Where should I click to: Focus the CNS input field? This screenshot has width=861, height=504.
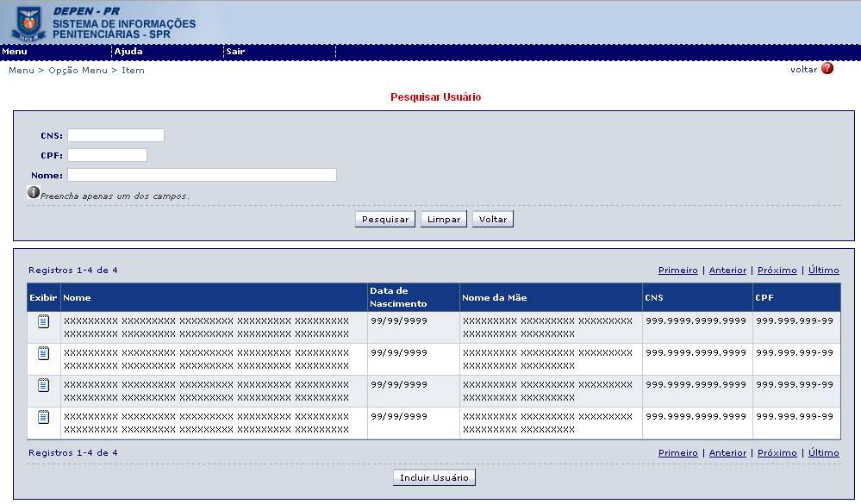point(115,135)
